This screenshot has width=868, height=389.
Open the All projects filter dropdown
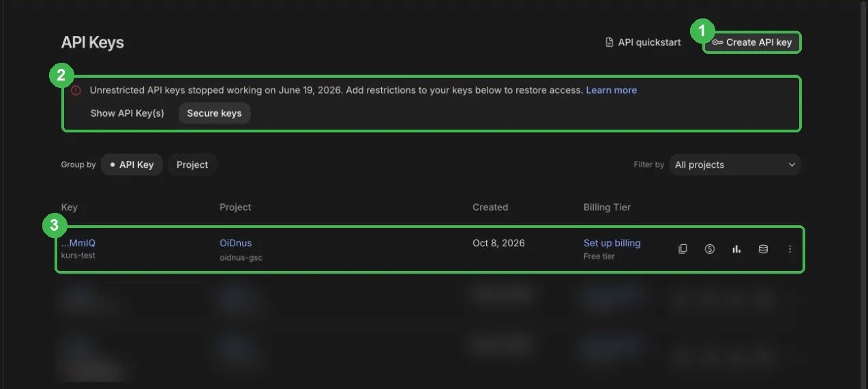pos(735,164)
